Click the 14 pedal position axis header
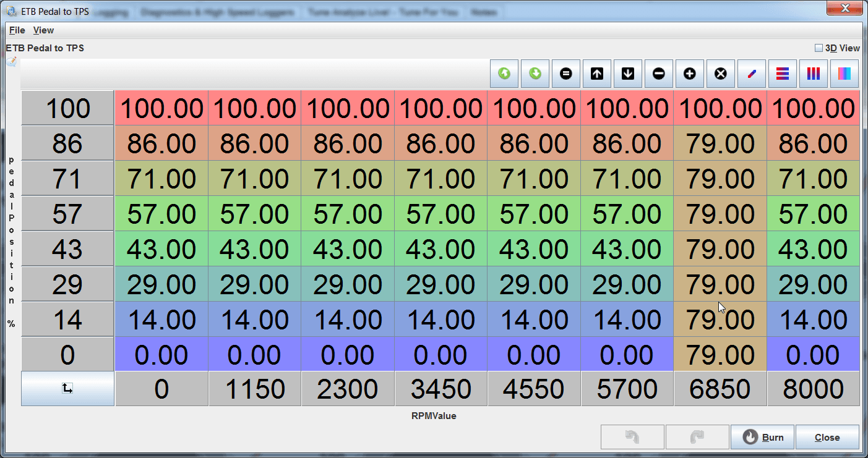The width and height of the screenshot is (868, 458). pyautogui.click(x=67, y=320)
